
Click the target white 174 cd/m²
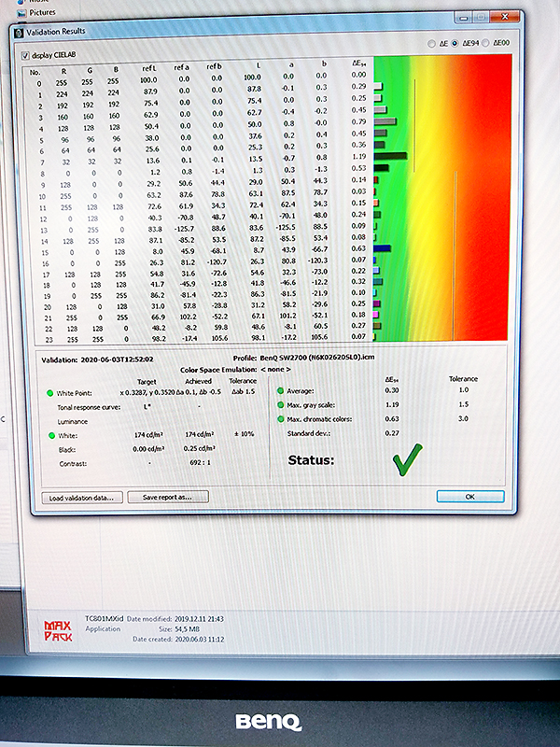pos(148,435)
